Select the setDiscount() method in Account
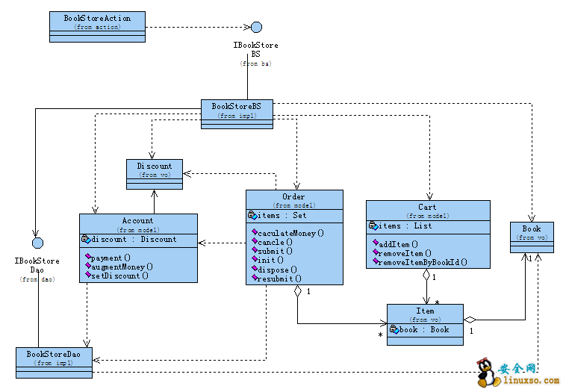Image resolution: width=569 pixels, height=392 pixels. (x=119, y=276)
